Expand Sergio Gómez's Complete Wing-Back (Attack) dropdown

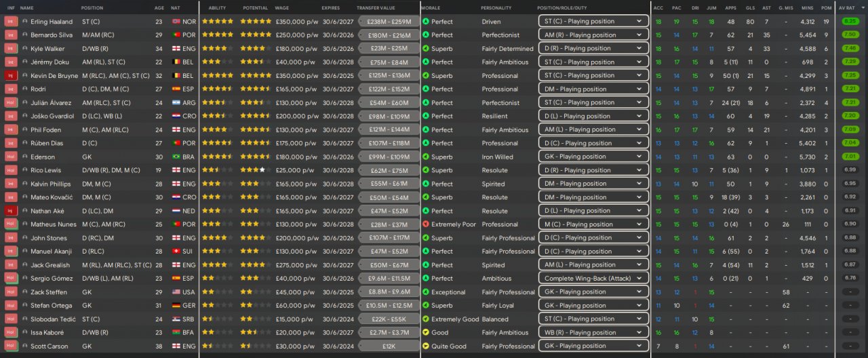[593, 278]
